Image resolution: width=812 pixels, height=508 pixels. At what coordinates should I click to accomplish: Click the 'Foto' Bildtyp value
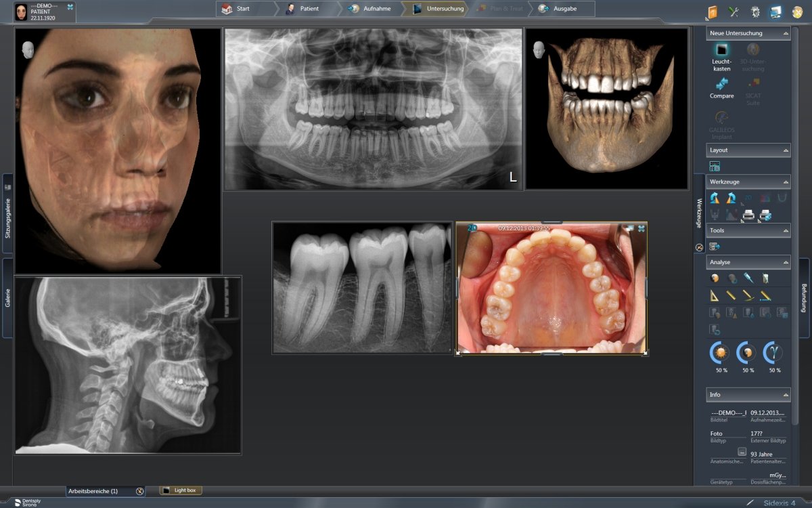pos(716,433)
